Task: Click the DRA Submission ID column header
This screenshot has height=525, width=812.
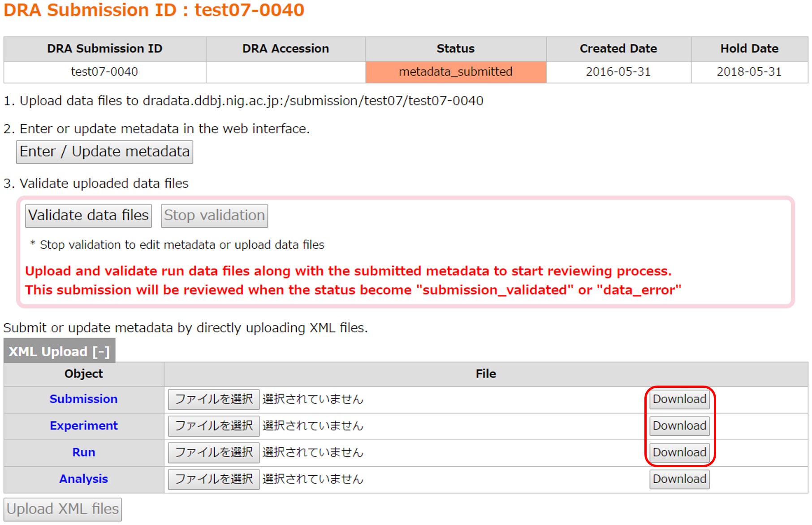Action: pos(104,48)
